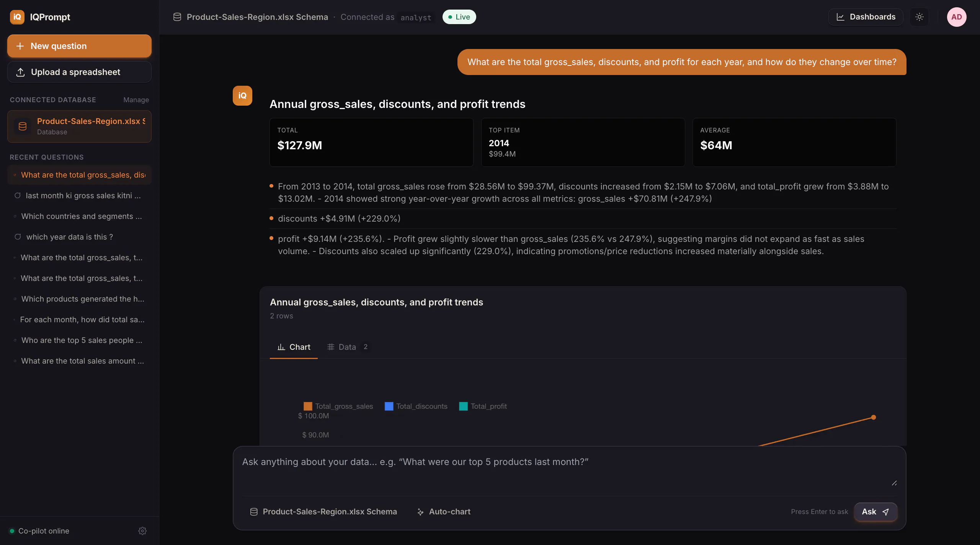
Task: Click the refresh icon beside 'which year data is this ?'
Action: (18, 237)
